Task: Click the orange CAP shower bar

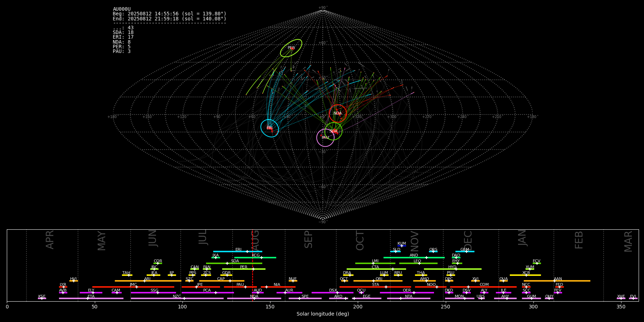Action: [222, 281]
